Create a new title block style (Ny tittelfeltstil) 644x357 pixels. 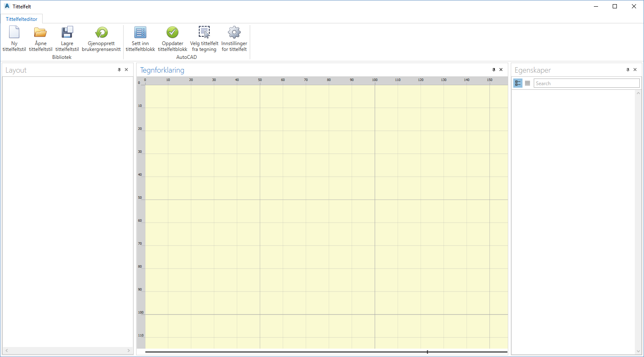coord(14,33)
